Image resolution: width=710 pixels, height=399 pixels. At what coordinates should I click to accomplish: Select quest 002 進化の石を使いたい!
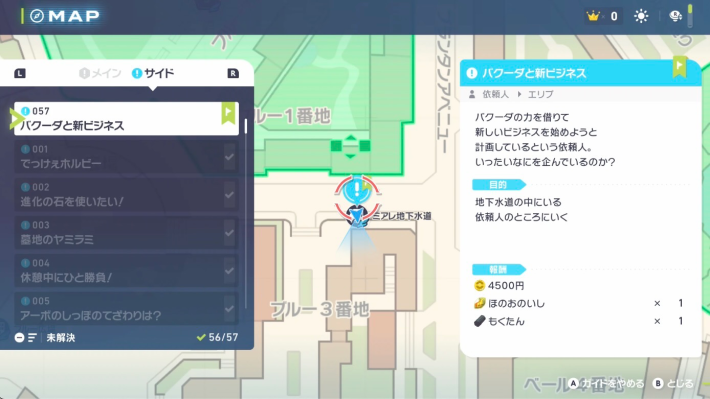(x=126, y=195)
